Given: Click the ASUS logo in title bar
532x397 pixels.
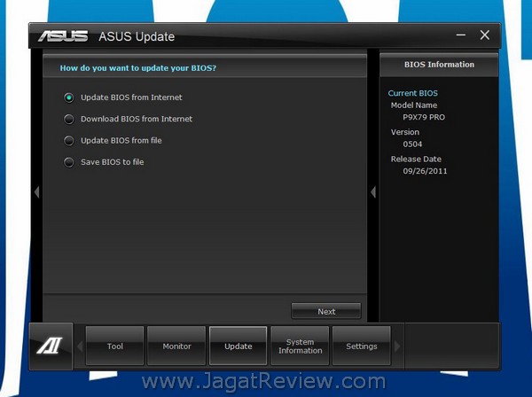Looking at the screenshot, I should pyautogui.click(x=63, y=36).
